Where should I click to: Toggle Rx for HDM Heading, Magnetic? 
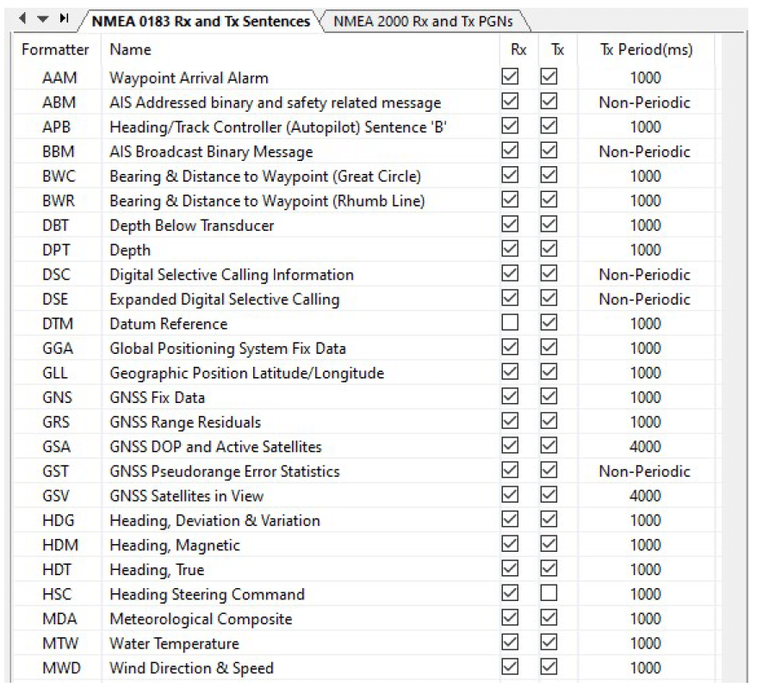[510, 544]
